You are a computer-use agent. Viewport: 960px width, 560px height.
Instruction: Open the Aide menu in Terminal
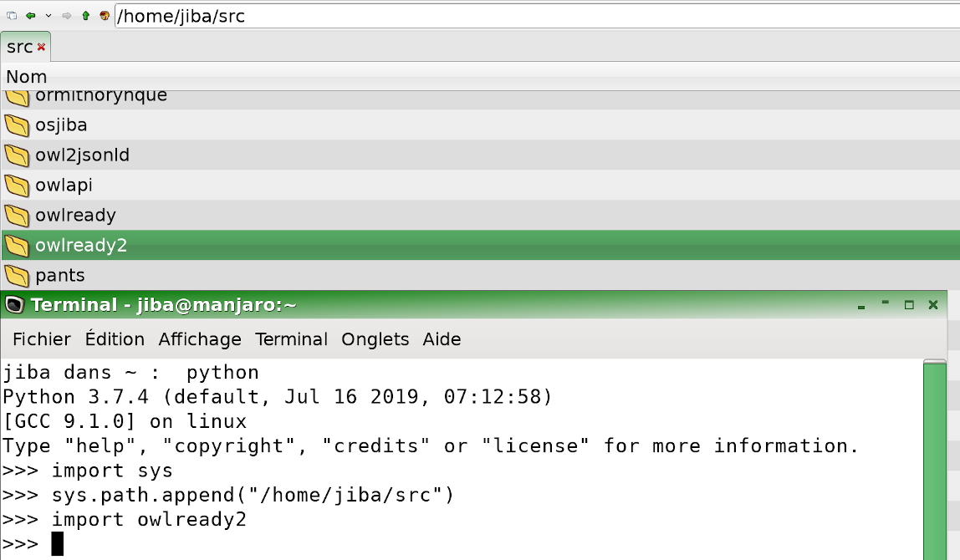[x=442, y=339]
